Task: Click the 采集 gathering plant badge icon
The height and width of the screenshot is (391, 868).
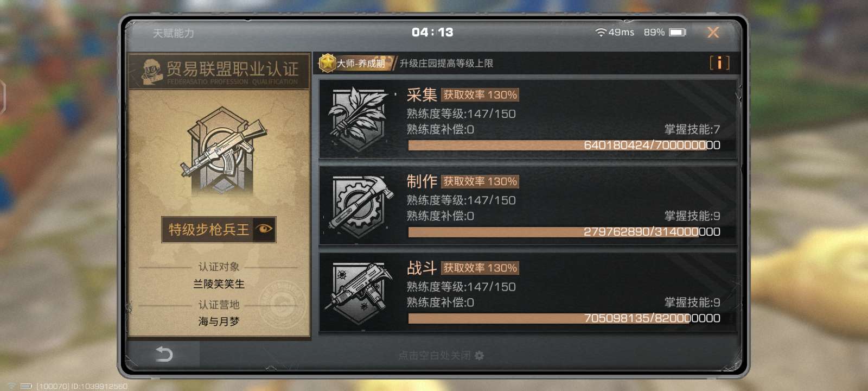Action: pos(358,119)
